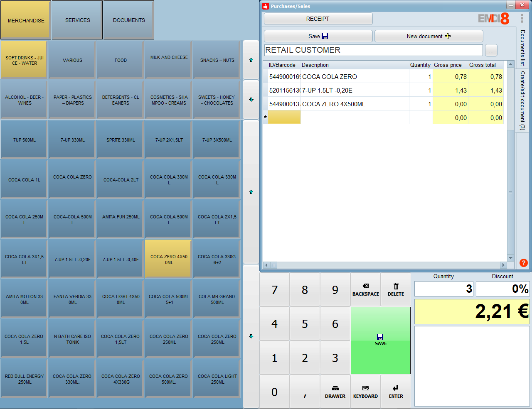Click the large green SAVE button
532x409 pixels.
coord(380,340)
